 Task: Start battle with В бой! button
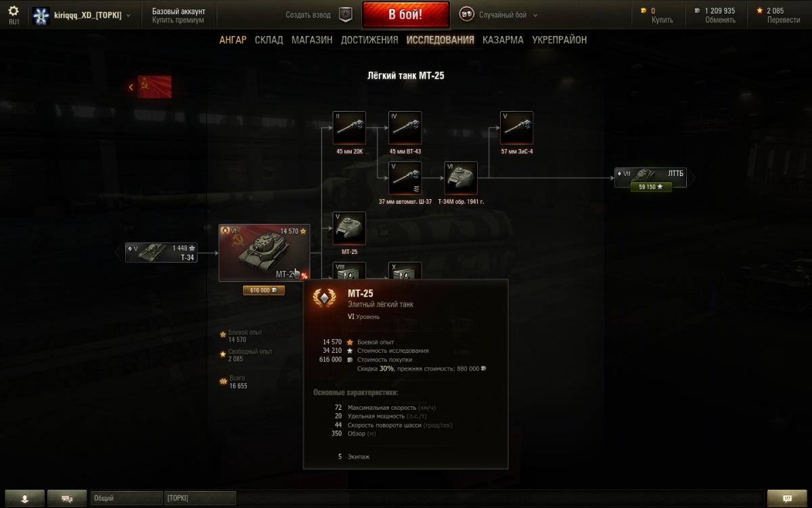[x=405, y=15]
